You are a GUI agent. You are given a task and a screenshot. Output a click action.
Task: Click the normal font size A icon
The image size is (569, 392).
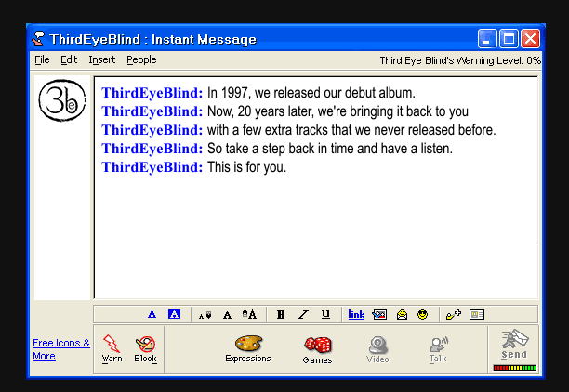[227, 315]
